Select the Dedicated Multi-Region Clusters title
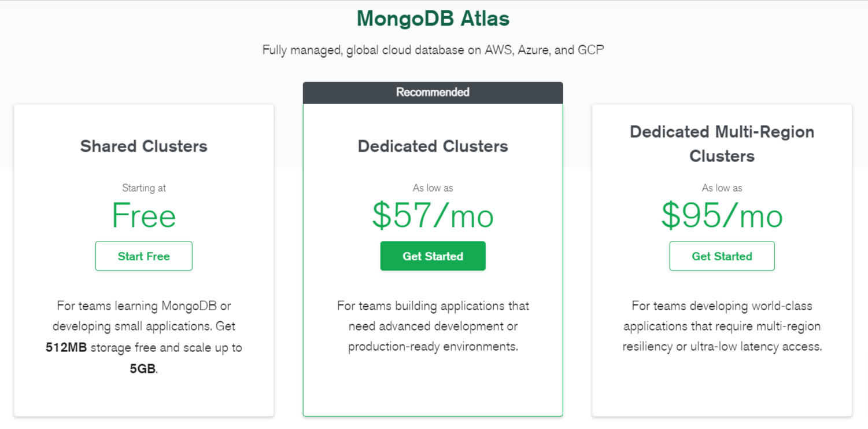This screenshot has height=429, width=868. pyautogui.click(x=722, y=144)
